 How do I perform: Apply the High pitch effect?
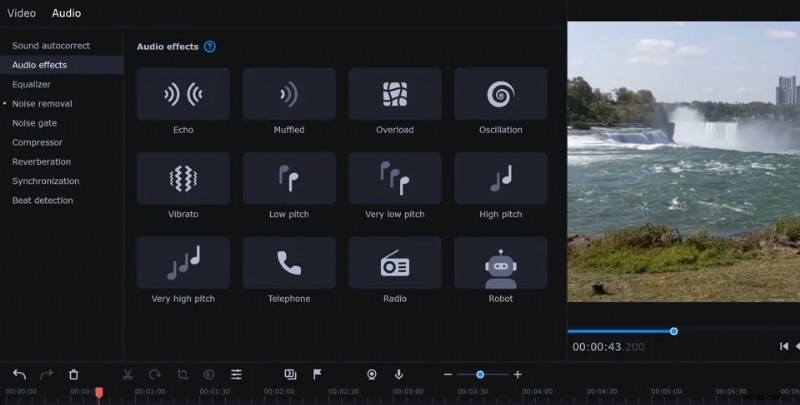tap(501, 179)
